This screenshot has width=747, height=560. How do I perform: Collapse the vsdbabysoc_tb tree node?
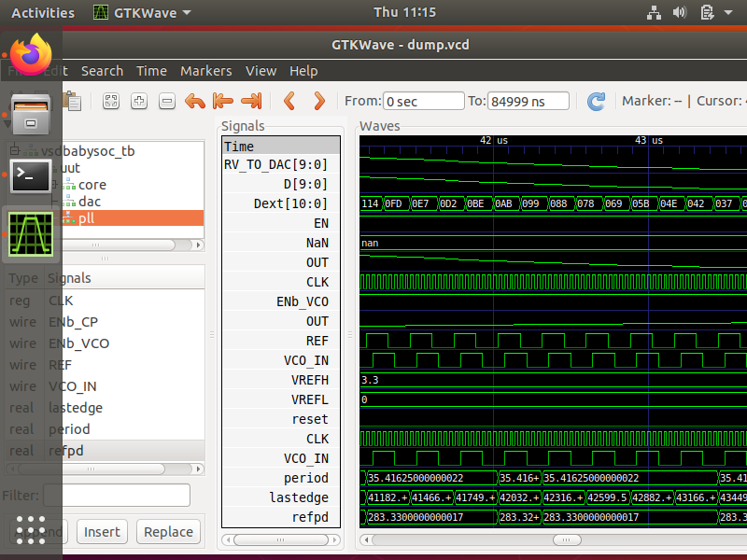click(x=15, y=151)
